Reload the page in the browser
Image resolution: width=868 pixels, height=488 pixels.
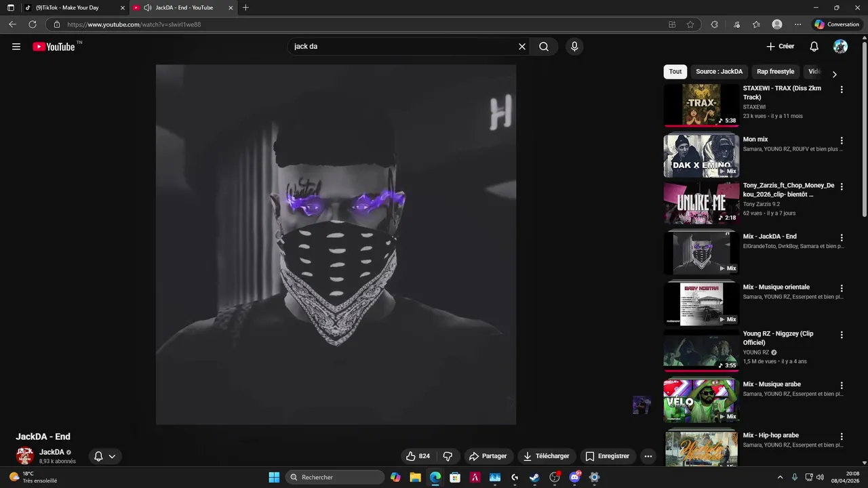coord(32,24)
